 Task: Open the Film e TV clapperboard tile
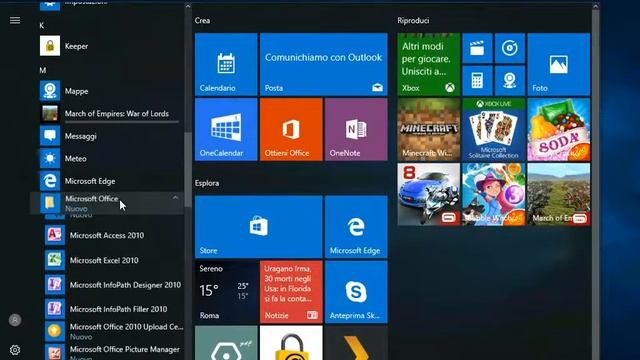pyautogui.click(x=477, y=48)
